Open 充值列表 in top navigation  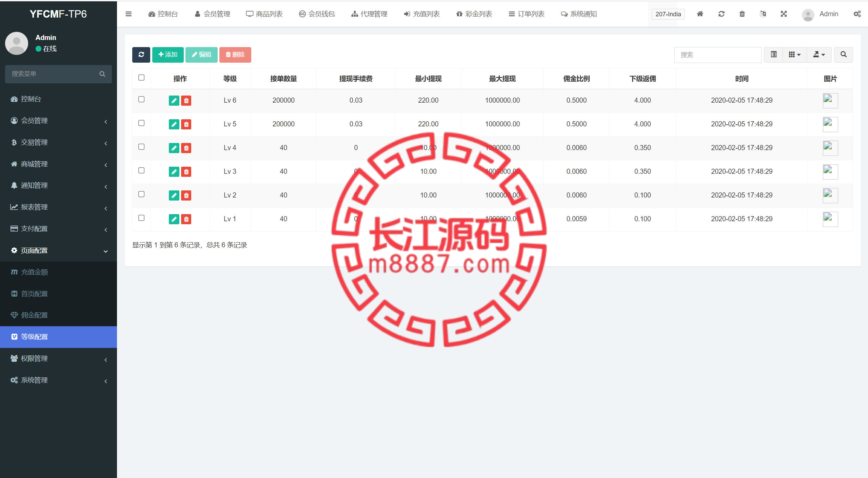click(422, 14)
